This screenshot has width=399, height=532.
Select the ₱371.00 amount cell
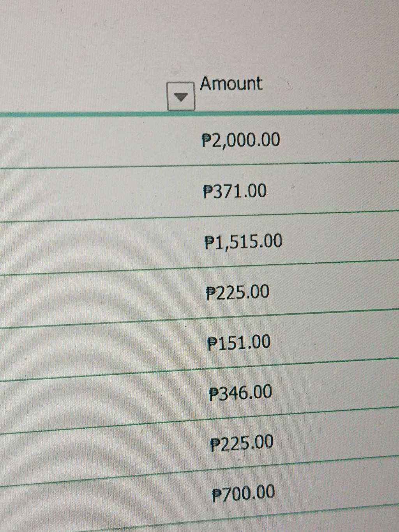(x=235, y=191)
